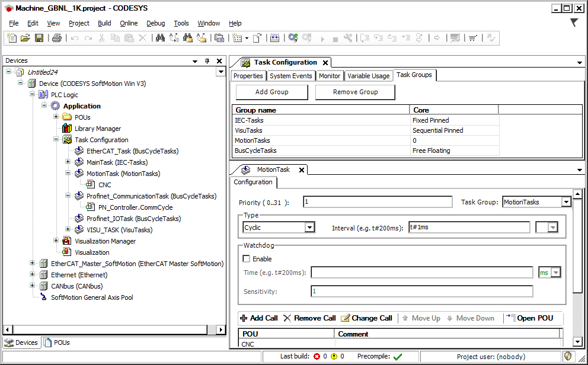Viewport: 588px width, 365px height.
Task: Pin the Devices panel with pushpin icon
Action: pyautogui.click(x=207, y=60)
